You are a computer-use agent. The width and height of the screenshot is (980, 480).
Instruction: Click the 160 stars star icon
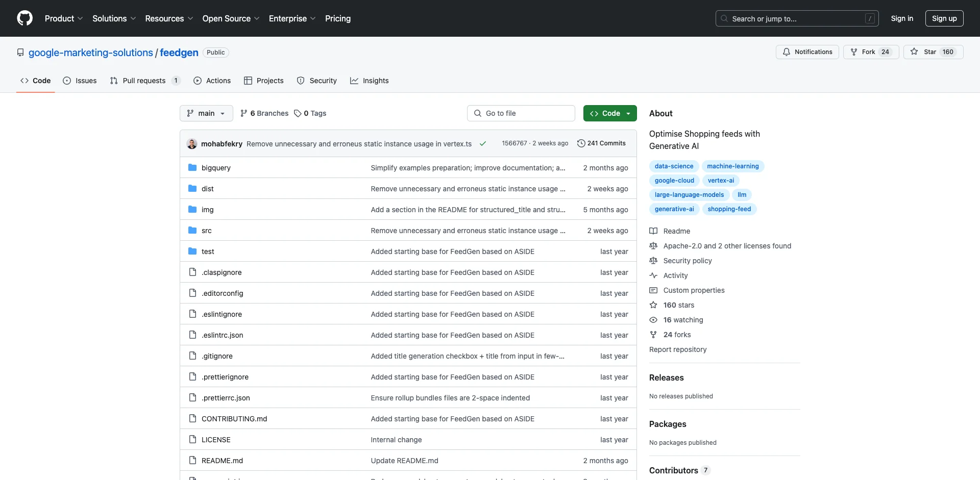pyautogui.click(x=653, y=305)
